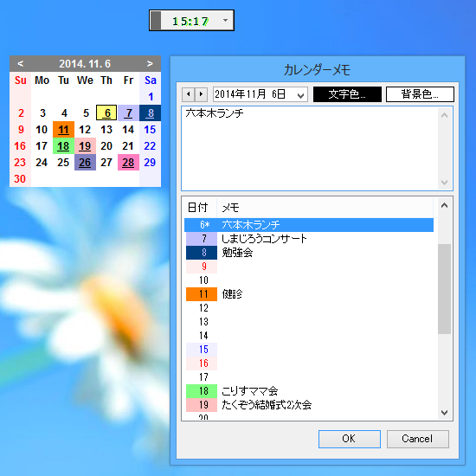This screenshot has width=476, height=476.
Task: Go to next month in mini calendar
Action: tap(150, 64)
